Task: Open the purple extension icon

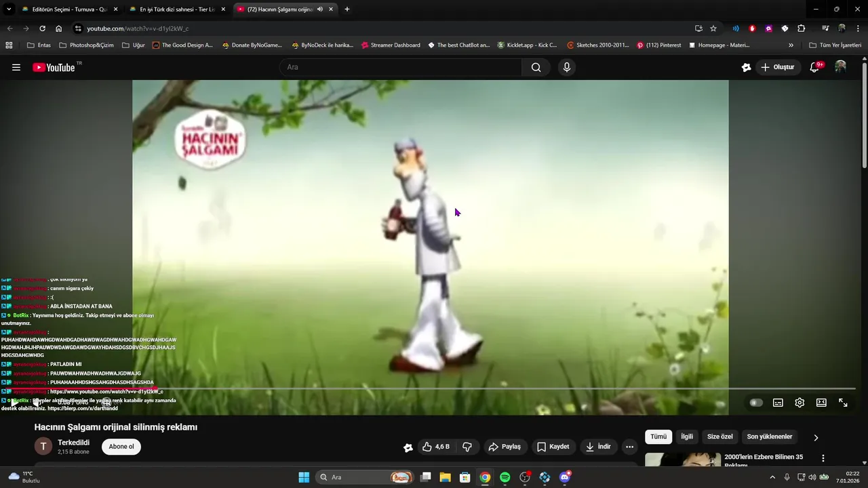Action: [768, 28]
